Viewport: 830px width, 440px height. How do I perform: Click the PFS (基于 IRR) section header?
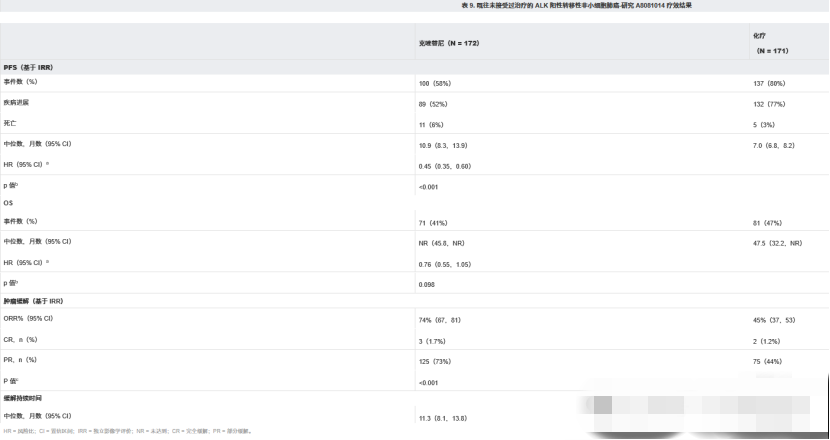click(29, 67)
